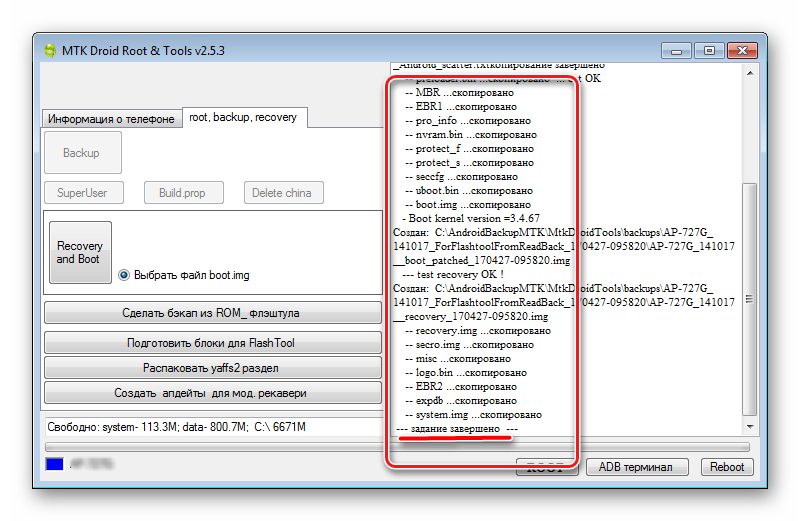Click log line 'protect_s ...скопировано'
Viewport: 800px width, 521px height.
(x=469, y=163)
